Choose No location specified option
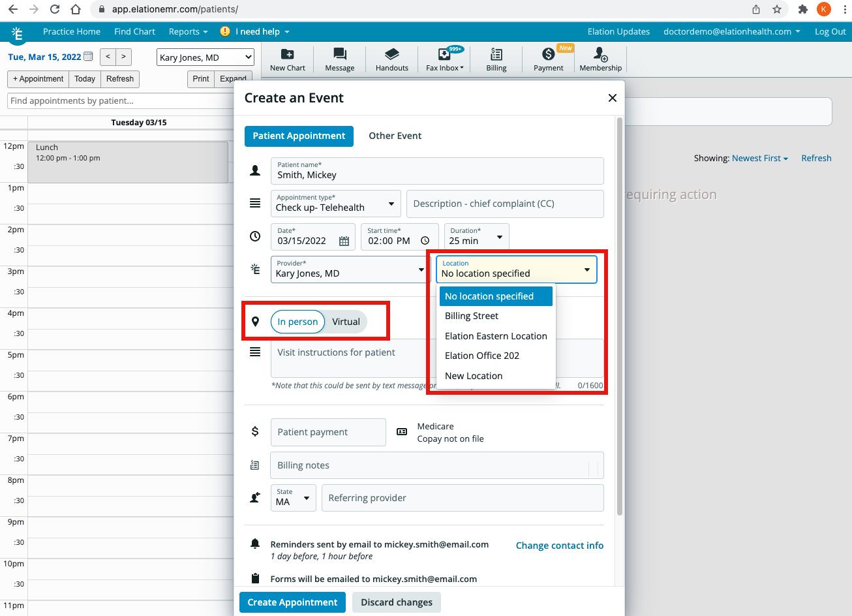This screenshot has height=616, width=852. 496,296
